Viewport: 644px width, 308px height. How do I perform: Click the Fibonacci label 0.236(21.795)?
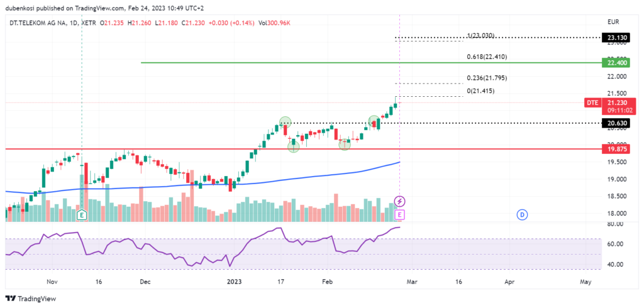coord(487,78)
